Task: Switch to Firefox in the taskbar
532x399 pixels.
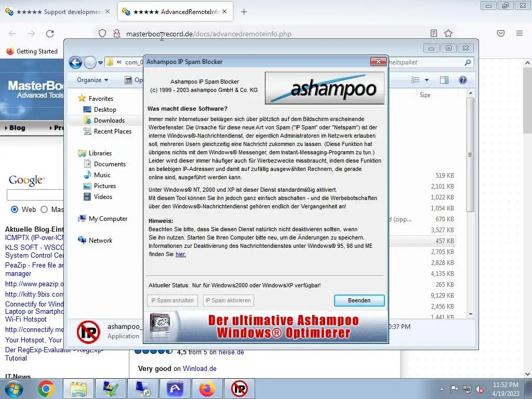Action: [207, 389]
